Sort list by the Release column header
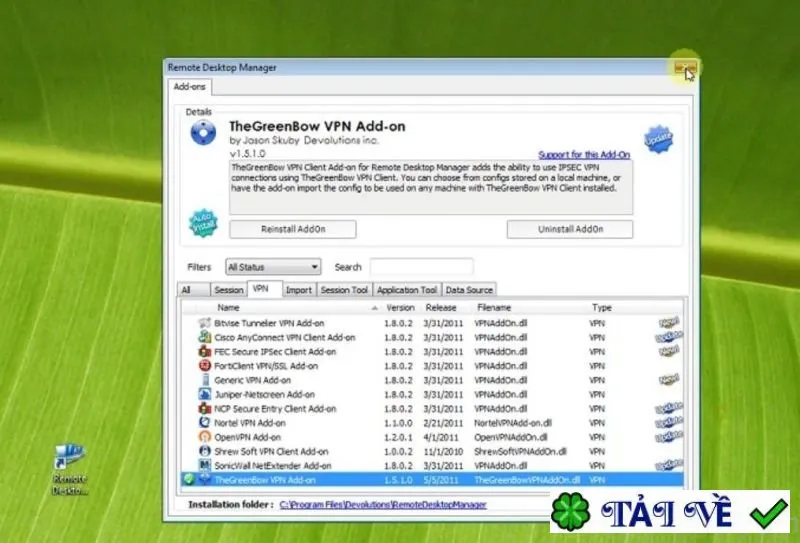 point(441,307)
